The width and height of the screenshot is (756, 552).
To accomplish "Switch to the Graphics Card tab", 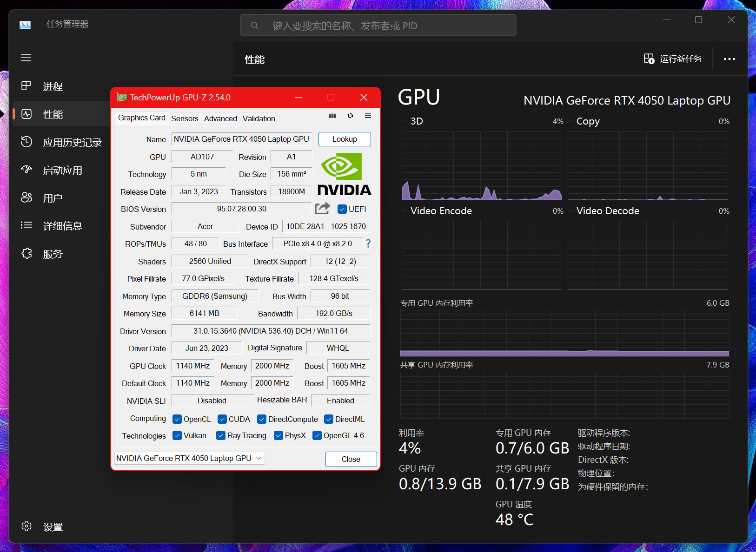I will pyautogui.click(x=141, y=118).
